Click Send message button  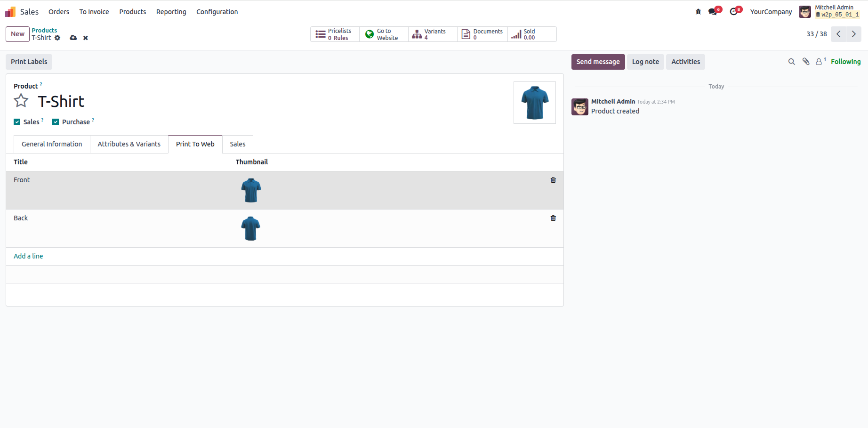coord(598,62)
